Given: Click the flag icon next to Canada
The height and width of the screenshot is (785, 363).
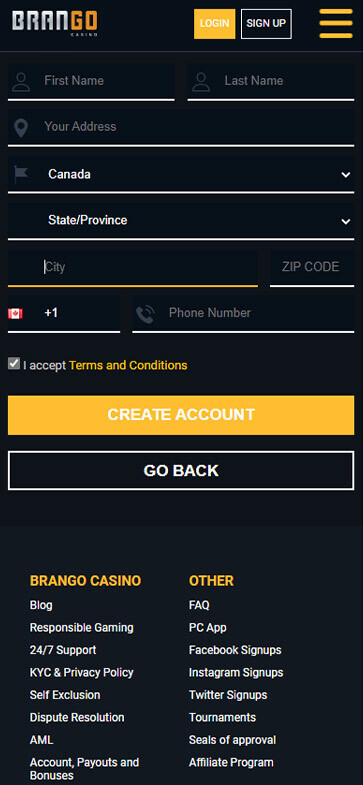Looking at the screenshot, I should [x=21, y=173].
